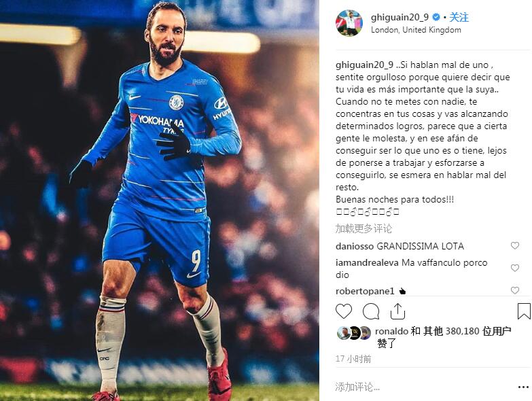Like iamandrealeva's comment
Image resolution: width=532 pixels, height=401 pixels.
pos(515,268)
